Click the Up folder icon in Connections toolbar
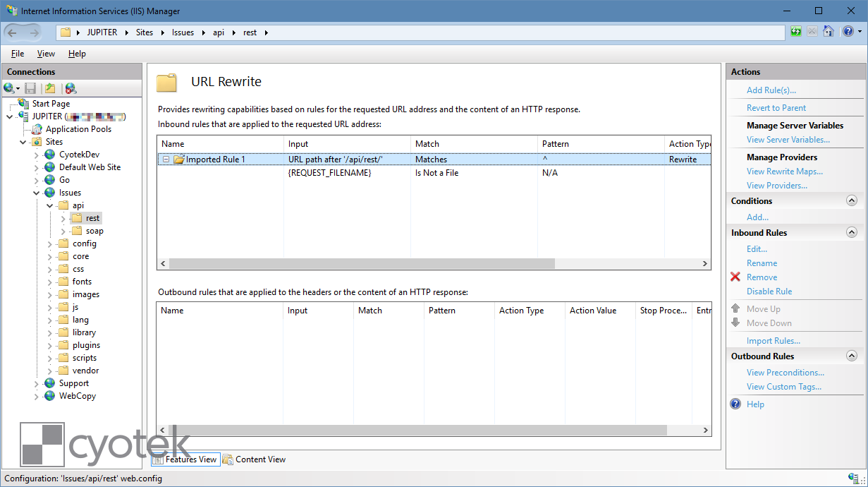The height and width of the screenshot is (487, 868). pos(50,88)
